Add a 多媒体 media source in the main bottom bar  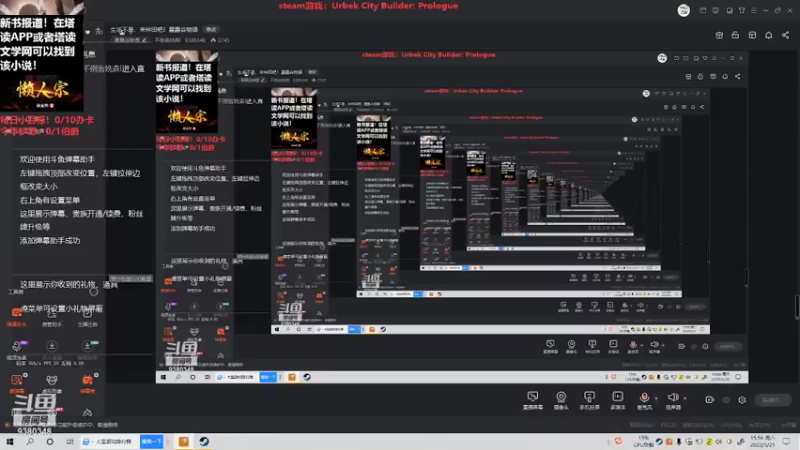click(x=617, y=400)
